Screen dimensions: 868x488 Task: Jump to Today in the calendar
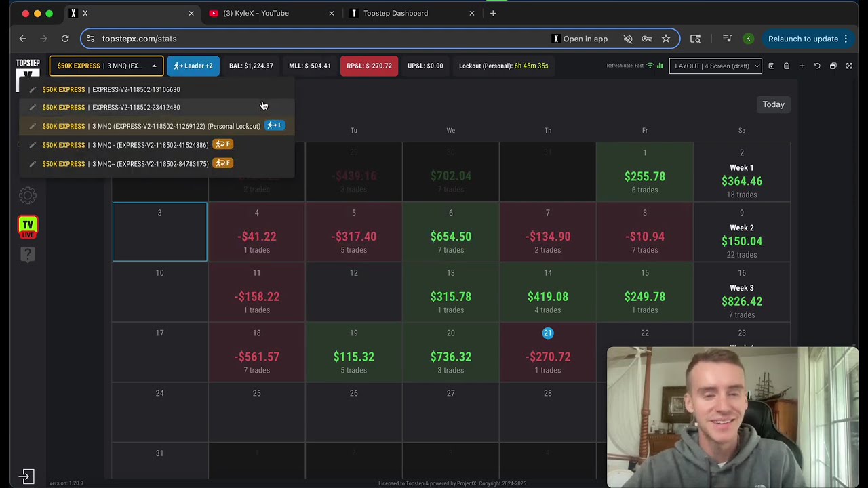click(x=773, y=104)
